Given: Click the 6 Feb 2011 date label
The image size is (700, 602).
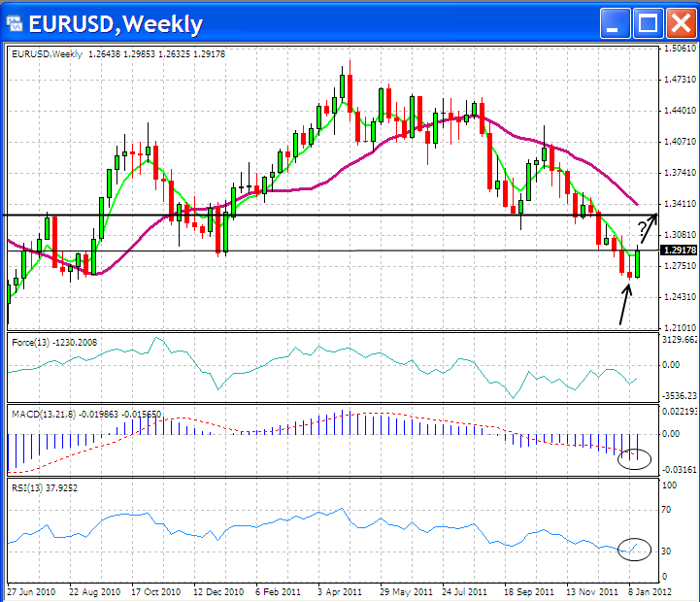Looking at the screenshot, I should point(278,592).
